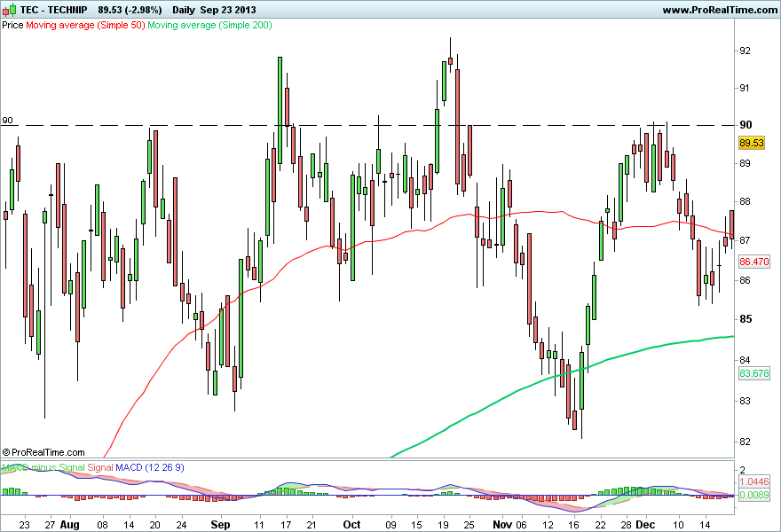Viewport: 781px width, 532px height.
Task: Click the MACD minus Signal legend label
Action: tap(43, 468)
